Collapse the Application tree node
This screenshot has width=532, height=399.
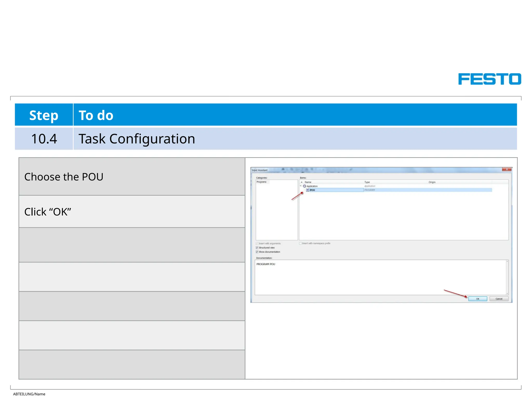[x=301, y=186]
